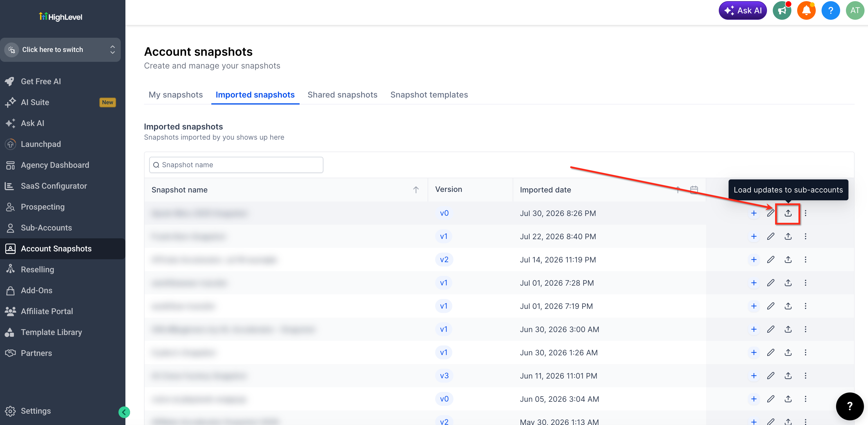Screen dimensions: 868x425
Task: Select Imported snapshots tab
Action: coord(255,95)
